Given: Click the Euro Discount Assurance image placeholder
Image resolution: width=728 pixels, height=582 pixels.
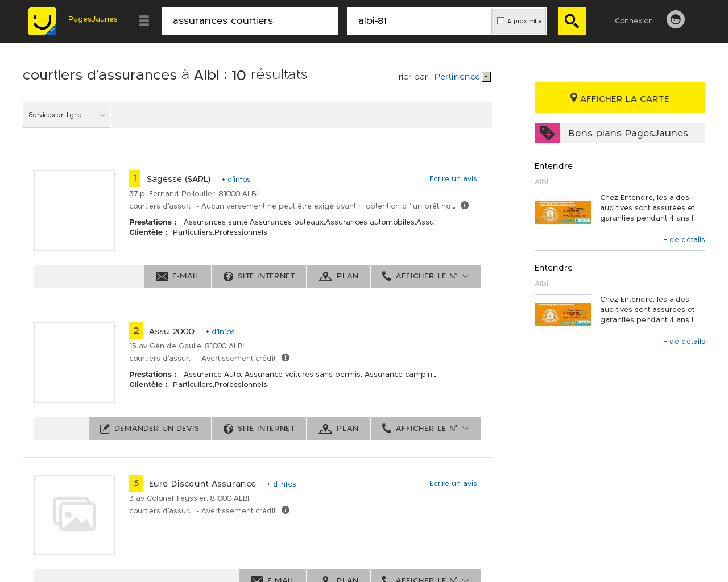Looking at the screenshot, I should [75, 515].
